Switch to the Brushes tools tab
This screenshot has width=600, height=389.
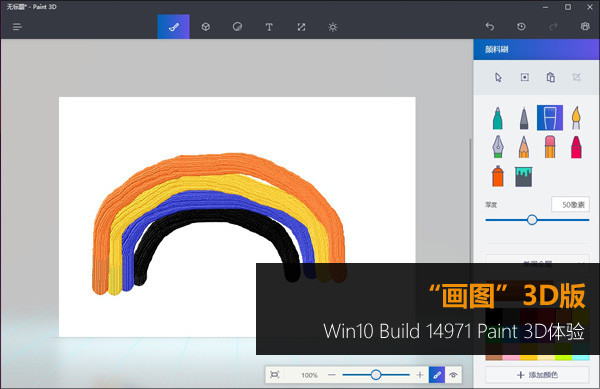173,27
